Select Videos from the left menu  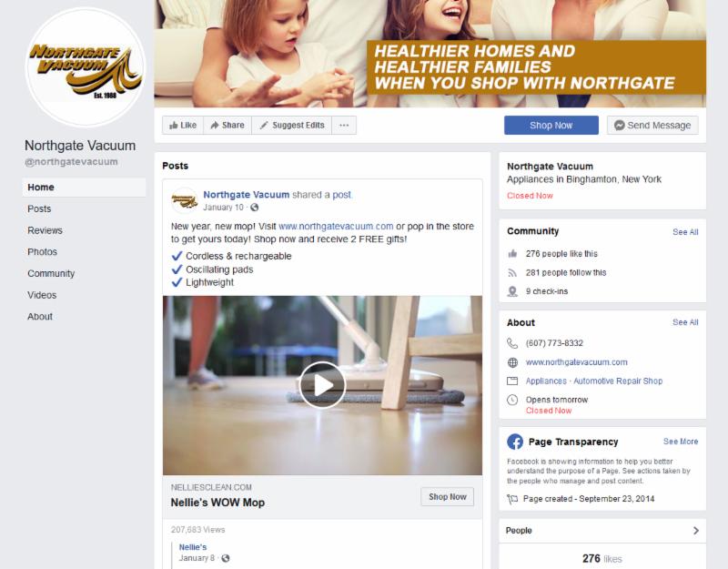coord(42,295)
